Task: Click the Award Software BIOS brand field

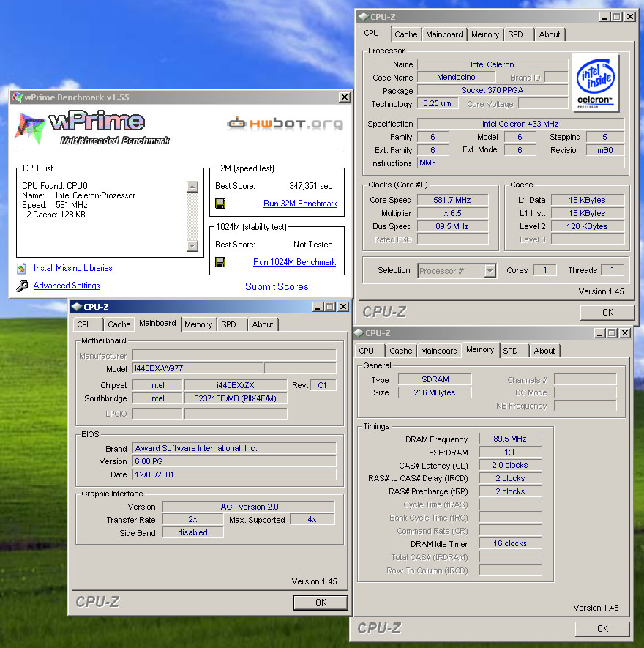Action: (x=234, y=448)
